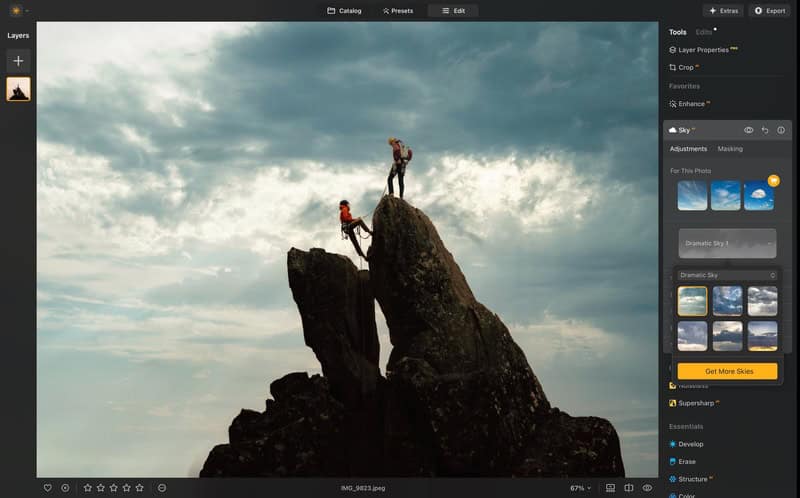
Task: Reset the Sky tool with undo arrow
Action: (x=765, y=130)
